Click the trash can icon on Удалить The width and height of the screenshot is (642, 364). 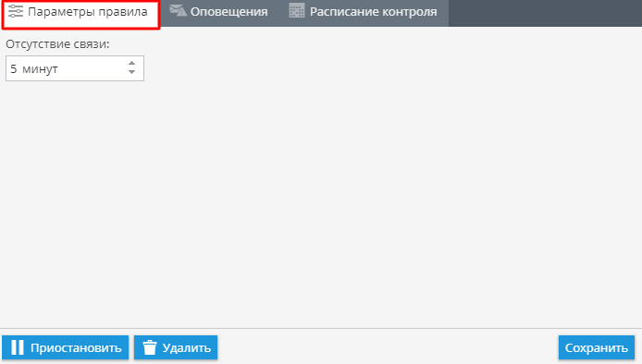pyautogui.click(x=150, y=347)
